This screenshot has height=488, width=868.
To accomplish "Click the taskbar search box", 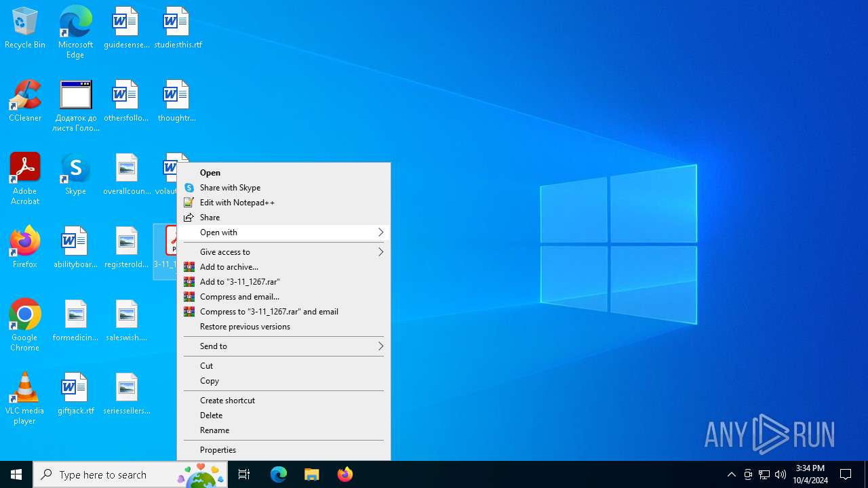I will (x=130, y=474).
